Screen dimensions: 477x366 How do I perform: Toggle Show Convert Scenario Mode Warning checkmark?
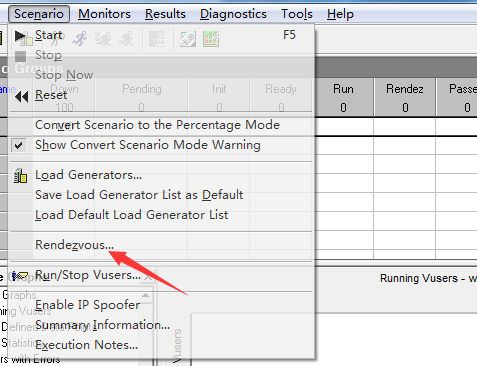(19, 145)
